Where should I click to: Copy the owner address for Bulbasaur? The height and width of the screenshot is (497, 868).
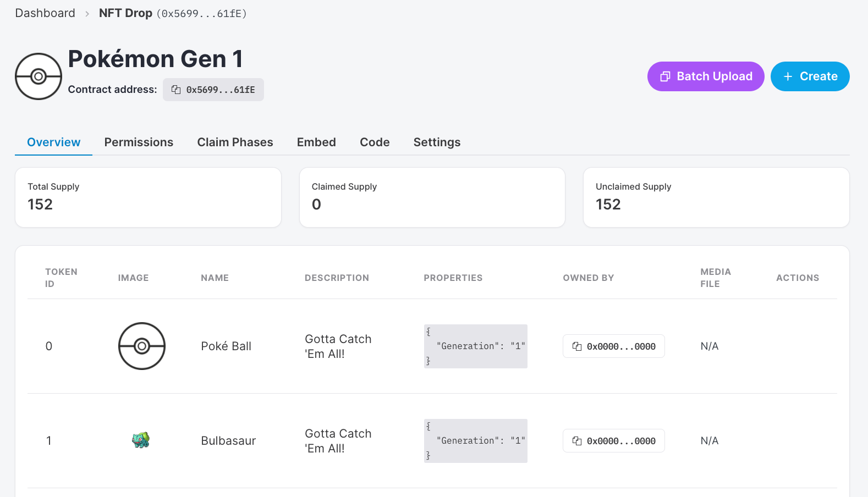click(613, 441)
